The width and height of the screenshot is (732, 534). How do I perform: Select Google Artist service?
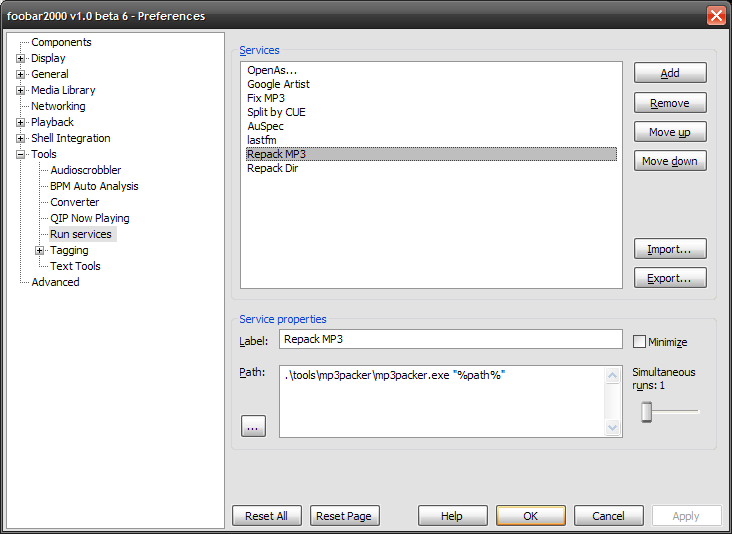click(x=431, y=84)
